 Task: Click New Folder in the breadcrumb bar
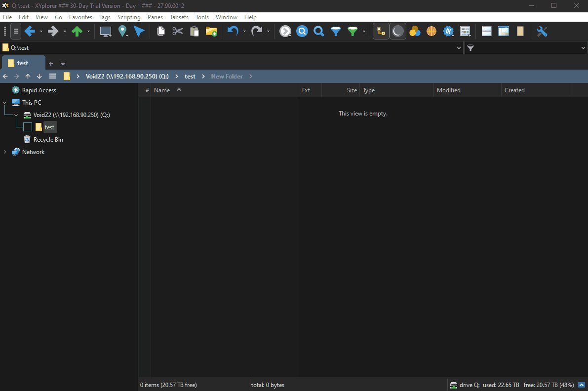227,76
